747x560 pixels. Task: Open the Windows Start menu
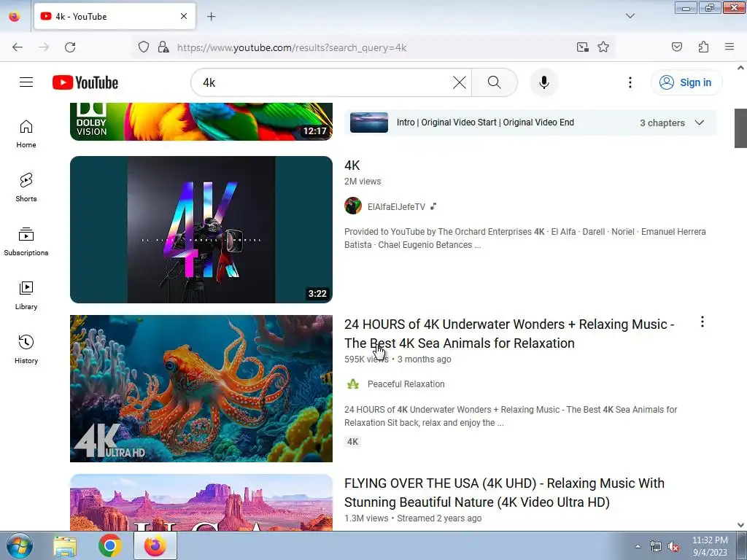(x=20, y=545)
